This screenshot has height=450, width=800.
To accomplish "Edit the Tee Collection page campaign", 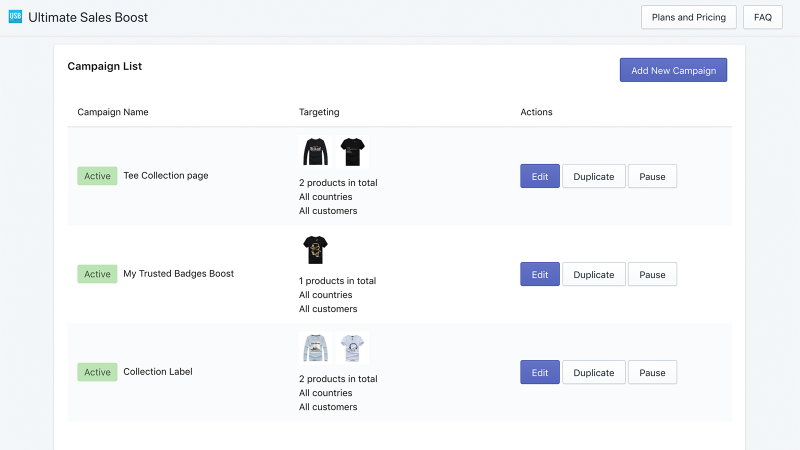I will [540, 177].
